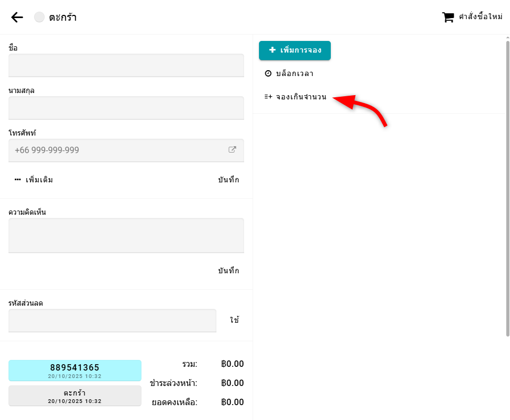Select order number 889541365 button
Viewport: 510px width, 420px height.
75,370
